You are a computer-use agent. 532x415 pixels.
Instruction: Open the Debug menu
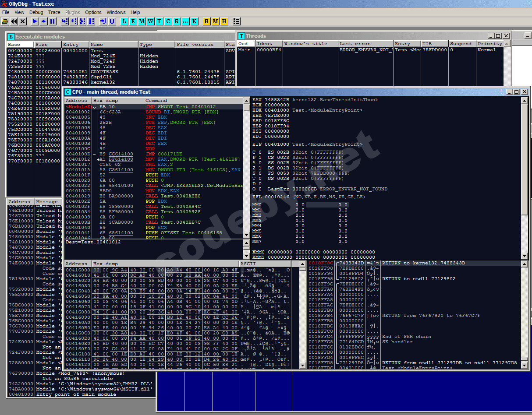[x=36, y=12]
